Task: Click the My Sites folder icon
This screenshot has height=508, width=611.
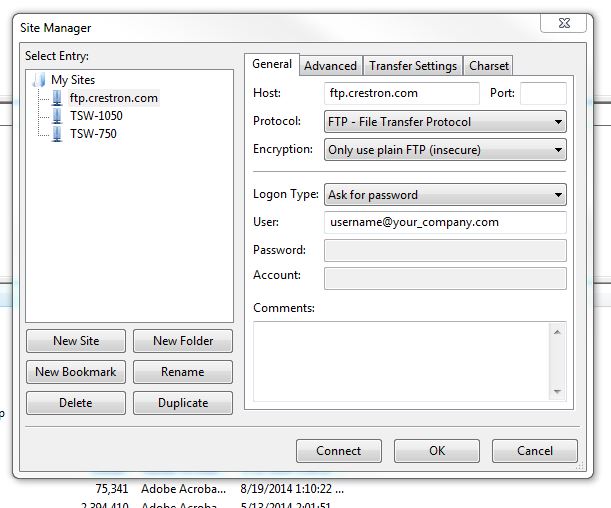Action: pyautogui.click(x=40, y=80)
